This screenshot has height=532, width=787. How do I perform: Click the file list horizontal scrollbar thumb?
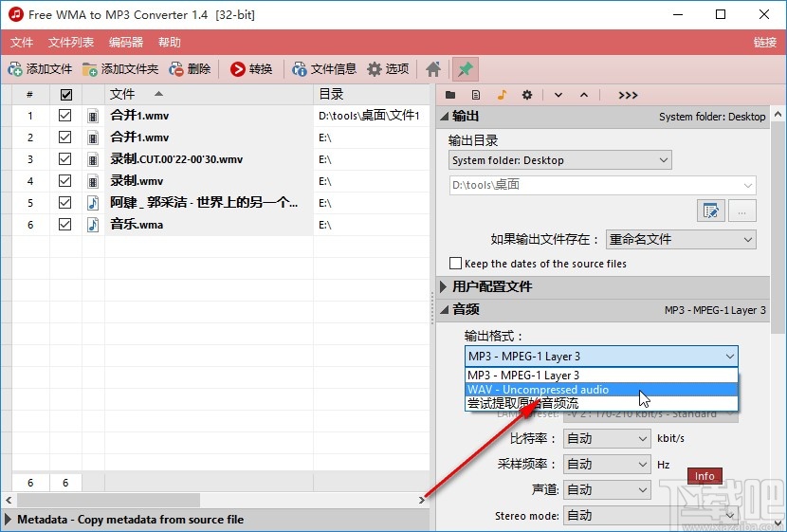(108, 500)
